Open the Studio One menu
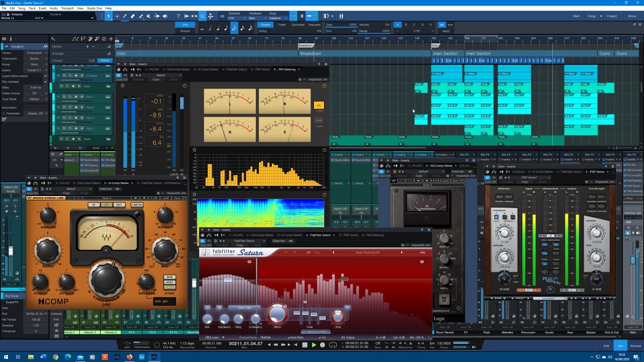644x362 pixels. pyautogui.click(x=95, y=9)
